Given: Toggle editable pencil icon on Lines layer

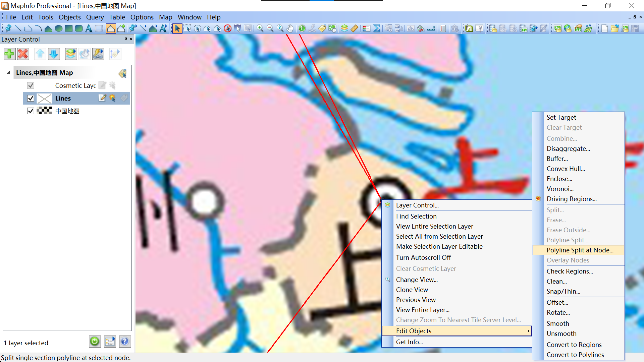Looking at the screenshot, I should coord(102,98).
